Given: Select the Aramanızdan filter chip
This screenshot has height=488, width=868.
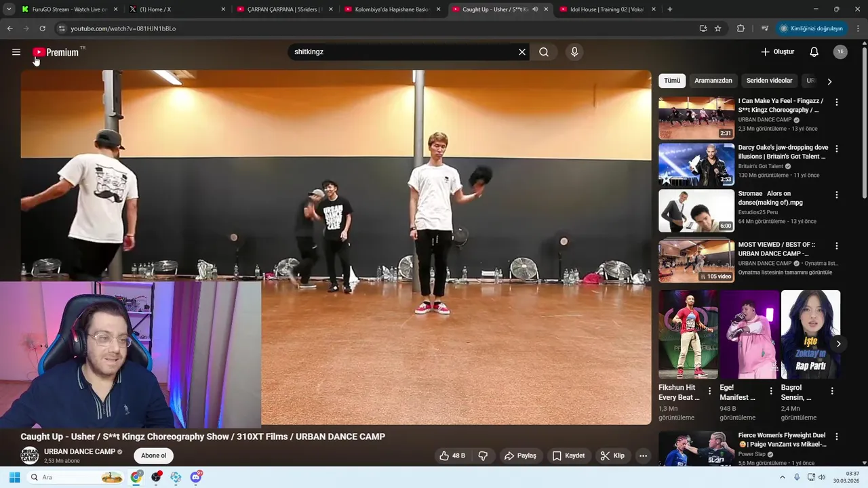Looking at the screenshot, I should (x=713, y=81).
